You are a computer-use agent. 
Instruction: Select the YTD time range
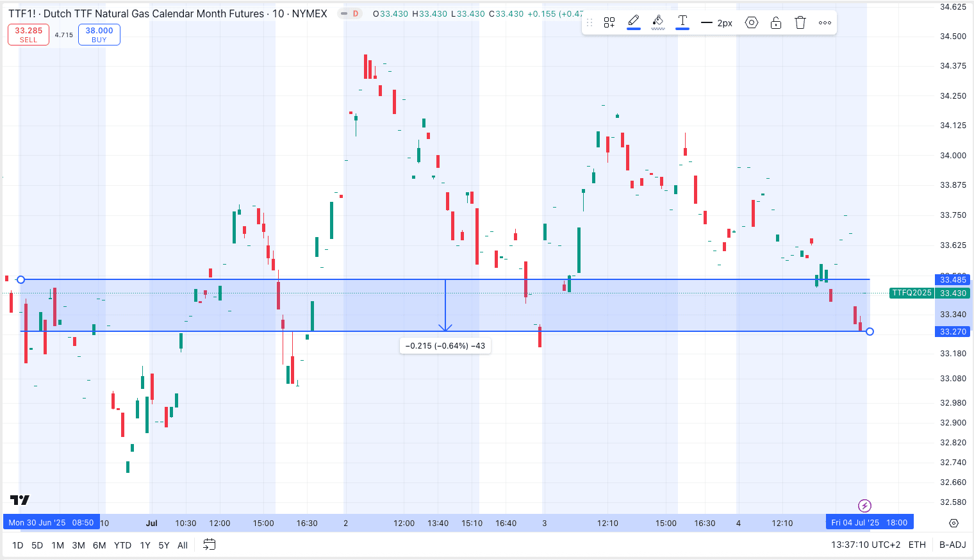coord(122,545)
